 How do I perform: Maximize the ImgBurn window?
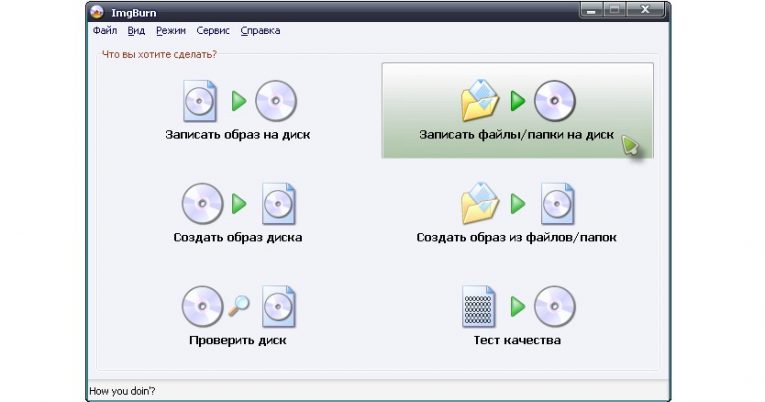pos(614,10)
